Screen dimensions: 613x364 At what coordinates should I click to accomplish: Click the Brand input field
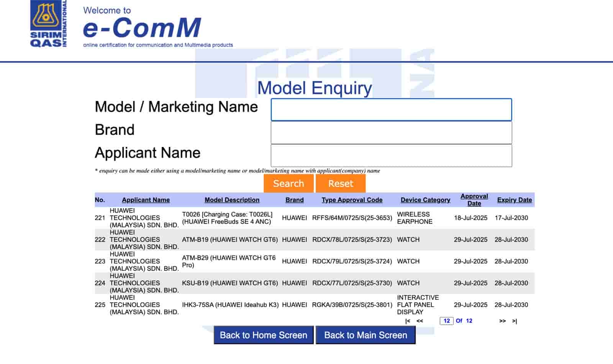(391, 133)
